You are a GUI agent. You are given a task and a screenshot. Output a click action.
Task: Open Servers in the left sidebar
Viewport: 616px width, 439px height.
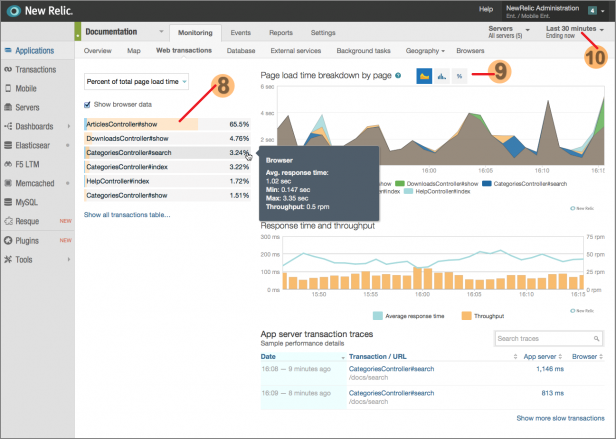tap(28, 106)
